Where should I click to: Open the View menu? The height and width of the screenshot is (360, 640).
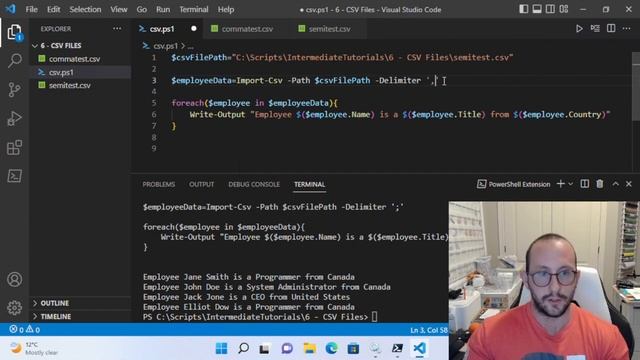[119, 9]
